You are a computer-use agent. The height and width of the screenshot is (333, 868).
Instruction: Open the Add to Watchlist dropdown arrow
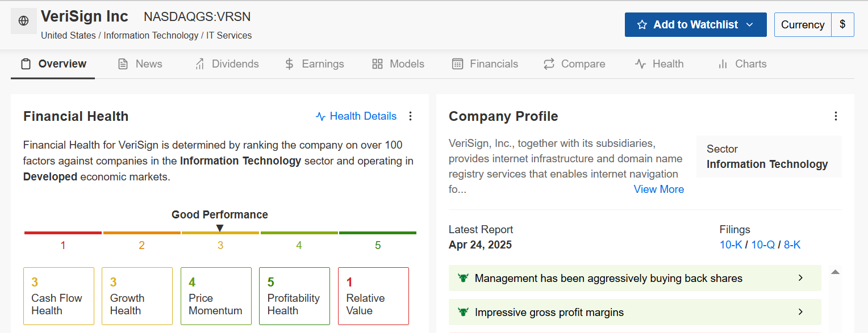coord(749,25)
